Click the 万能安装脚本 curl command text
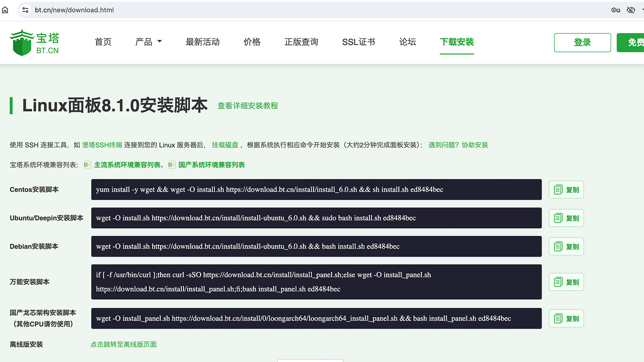This screenshot has height=362, width=644. click(x=263, y=282)
